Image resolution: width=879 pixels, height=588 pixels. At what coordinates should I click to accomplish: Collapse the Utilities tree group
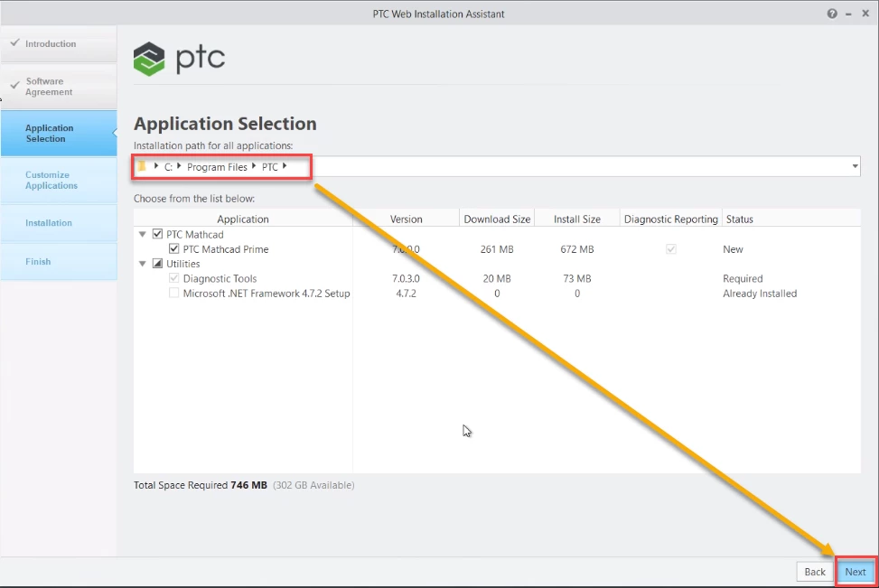[x=143, y=264]
